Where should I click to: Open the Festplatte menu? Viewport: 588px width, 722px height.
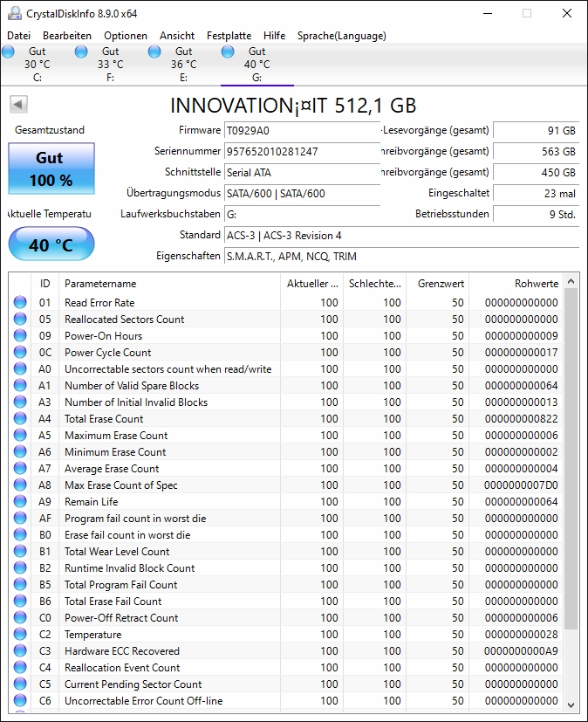[x=229, y=36]
